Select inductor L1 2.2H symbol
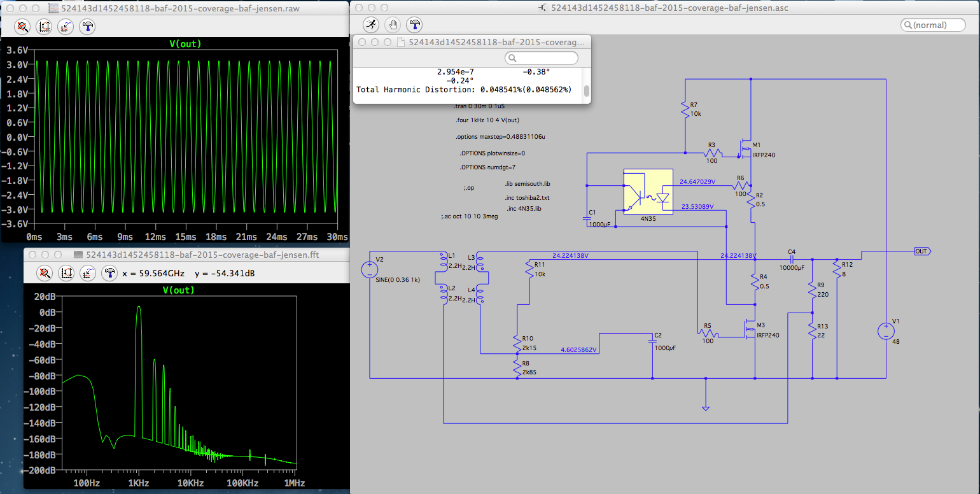Viewport: 980px width, 494px height. click(443, 261)
